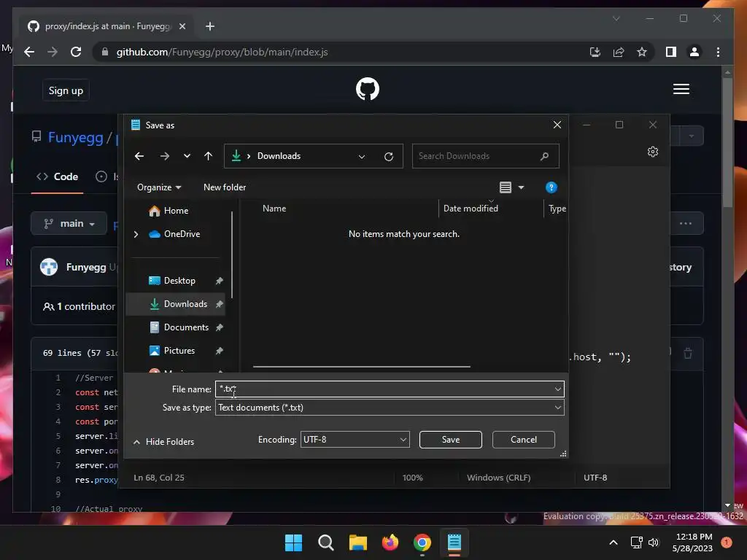
Task: Open recent locations chevron in Save as dialog
Action: [187, 156]
